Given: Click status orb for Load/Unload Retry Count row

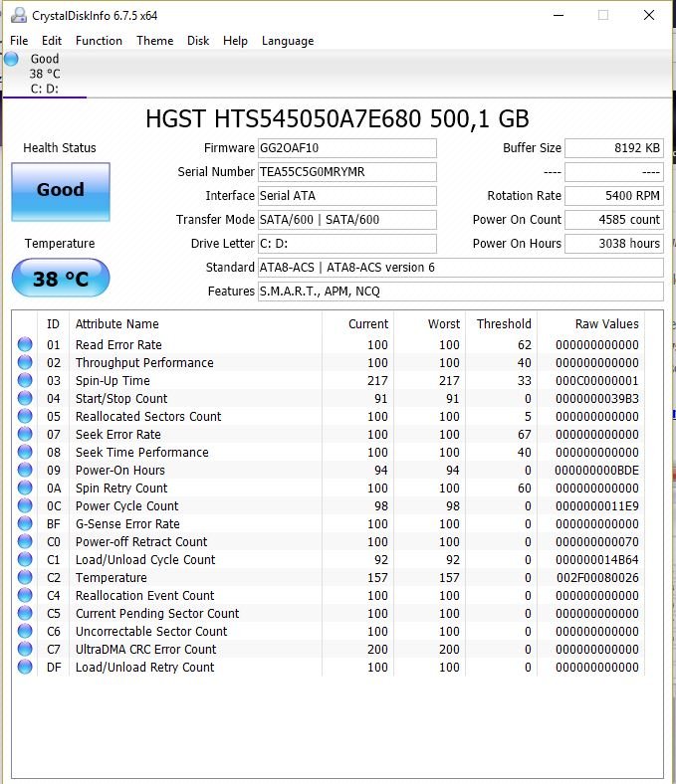Looking at the screenshot, I should [x=25, y=667].
